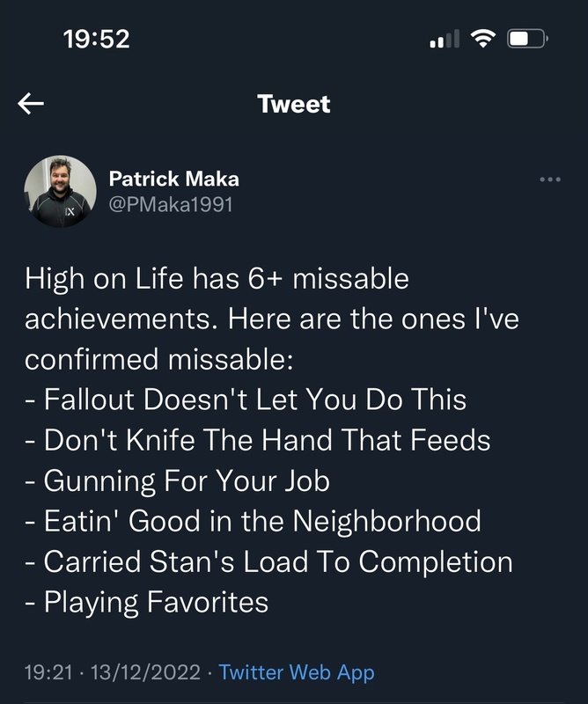
Task: Open the three-dot more options menu
Action: pyautogui.click(x=549, y=180)
